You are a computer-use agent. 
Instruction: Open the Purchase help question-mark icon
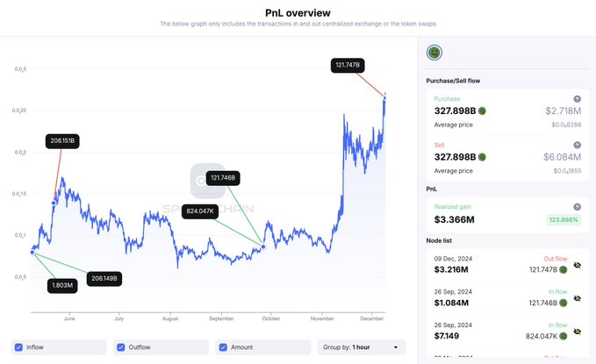point(577,99)
